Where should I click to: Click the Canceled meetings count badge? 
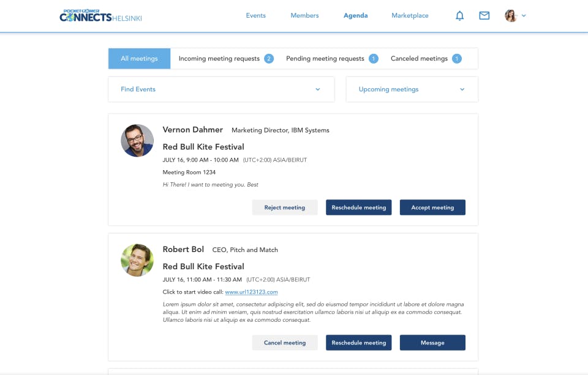[x=457, y=59]
